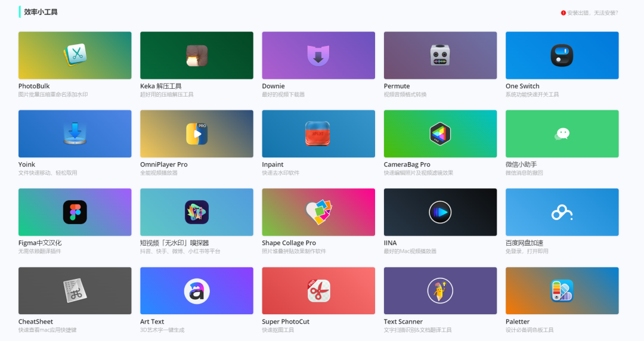Click the Art Text letter icon

(x=196, y=291)
